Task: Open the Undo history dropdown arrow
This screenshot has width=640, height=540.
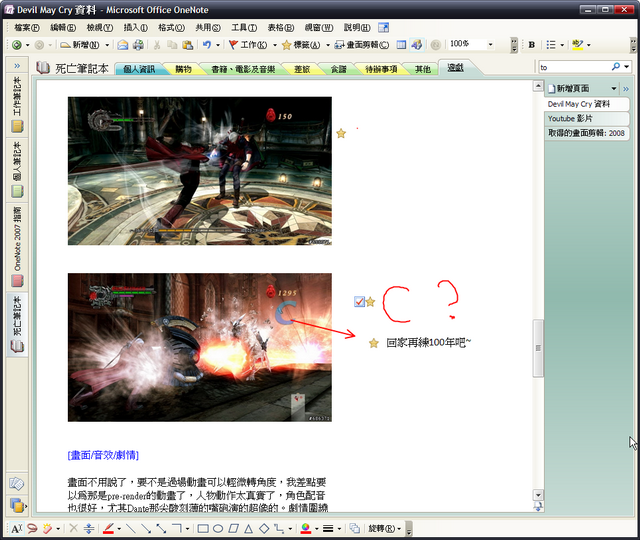Action: click(218, 45)
